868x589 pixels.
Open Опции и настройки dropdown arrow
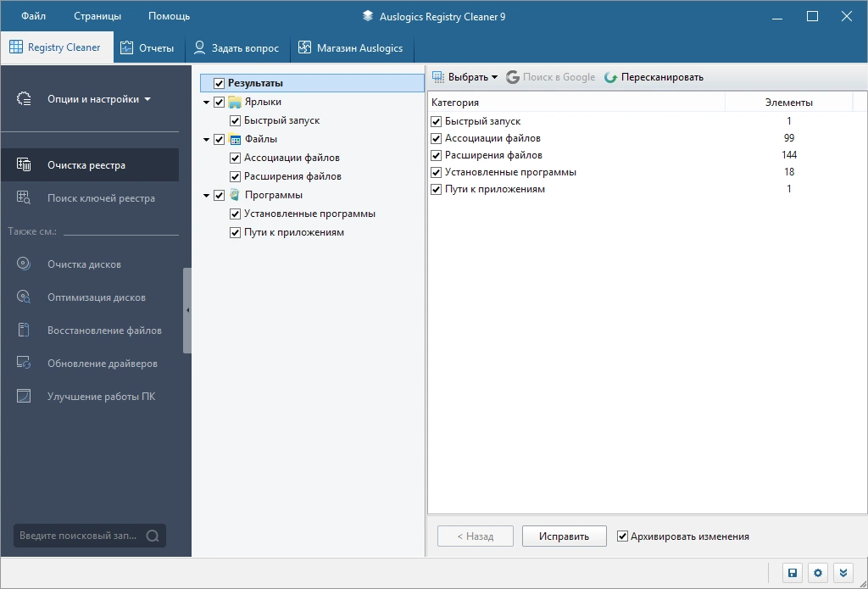(147, 100)
